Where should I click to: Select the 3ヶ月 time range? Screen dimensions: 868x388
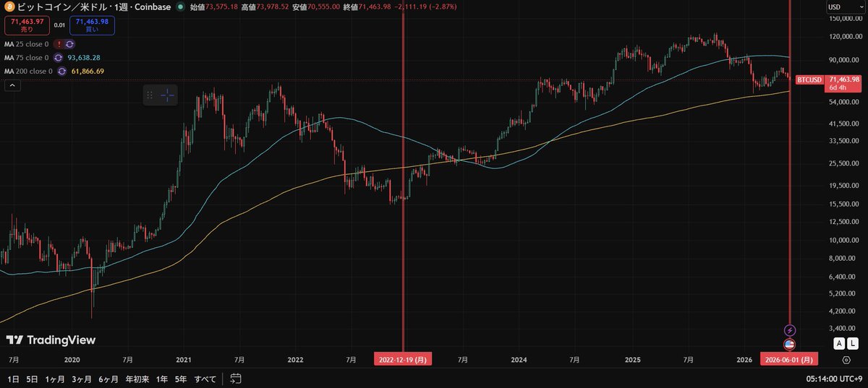tap(82, 379)
